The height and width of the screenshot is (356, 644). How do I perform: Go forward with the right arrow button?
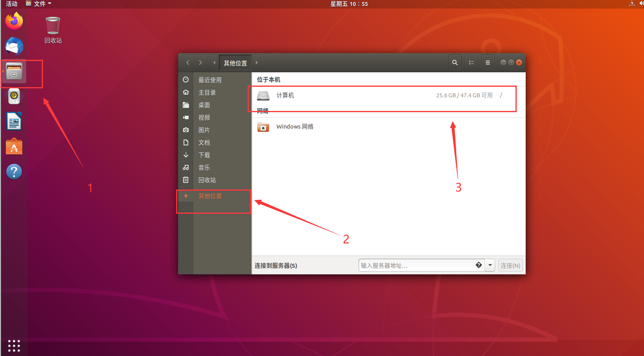tap(200, 63)
